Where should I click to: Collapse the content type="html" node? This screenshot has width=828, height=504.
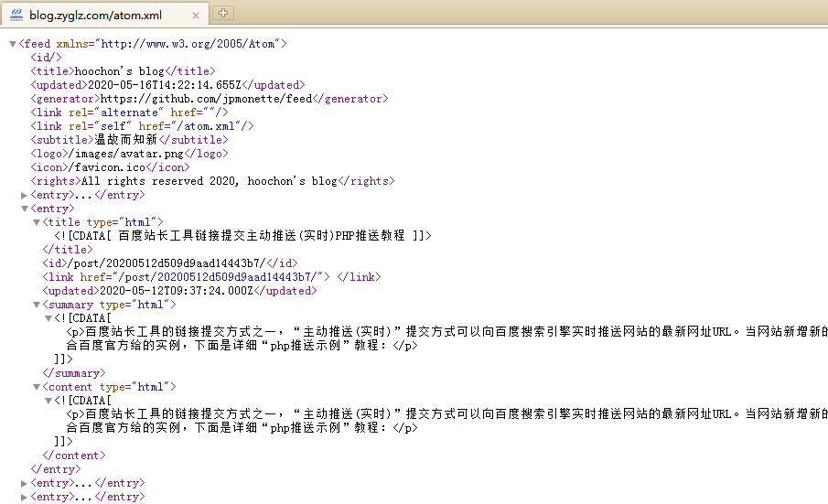pos(37,387)
